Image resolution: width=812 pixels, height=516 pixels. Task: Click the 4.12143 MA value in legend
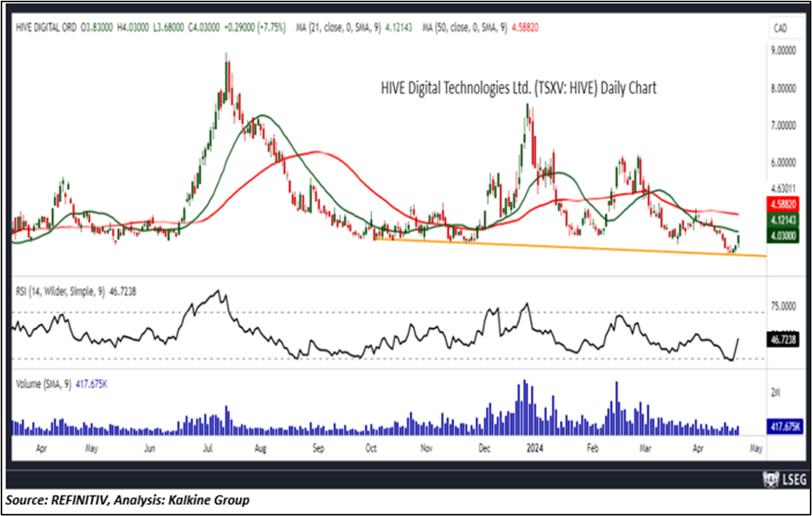tap(399, 27)
